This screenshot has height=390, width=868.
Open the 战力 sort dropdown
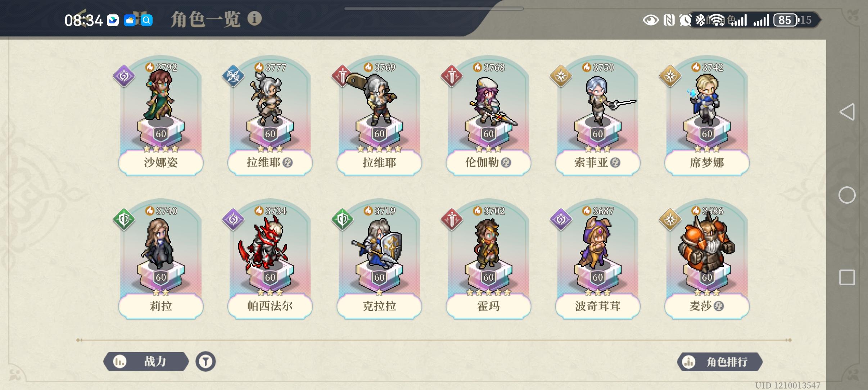click(146, 361)
